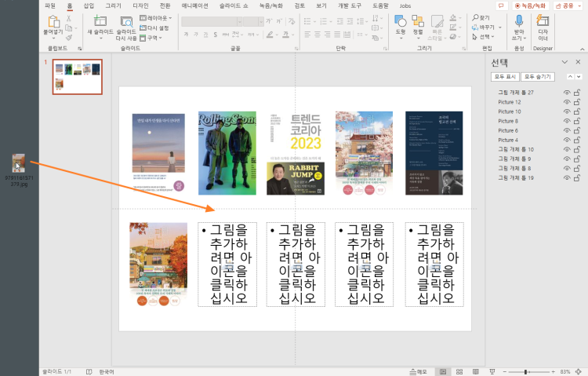Click spell check icon in status bar
The image size is (588, 376).
(89, 371)
